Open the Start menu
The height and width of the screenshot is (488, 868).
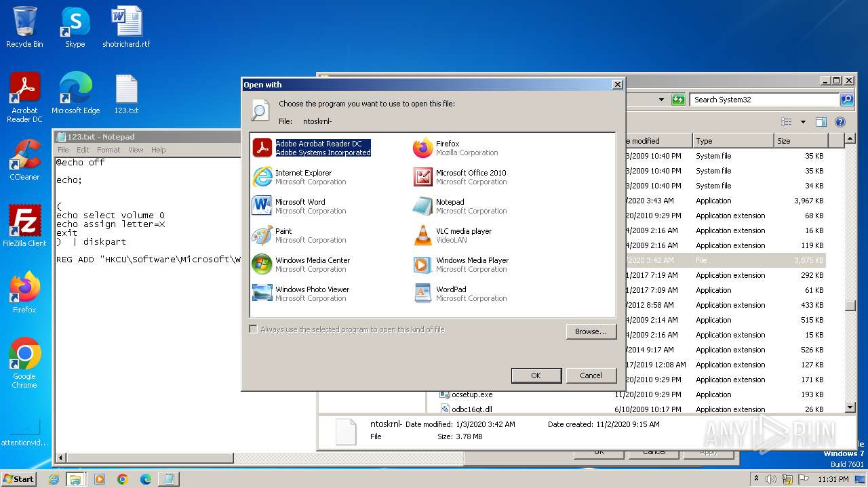coord(19,479)
